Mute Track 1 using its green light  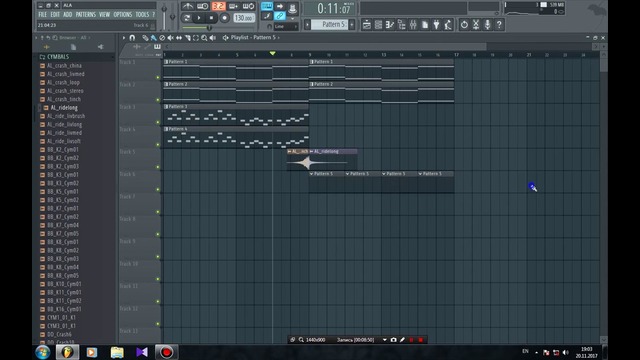pos(158,78)
